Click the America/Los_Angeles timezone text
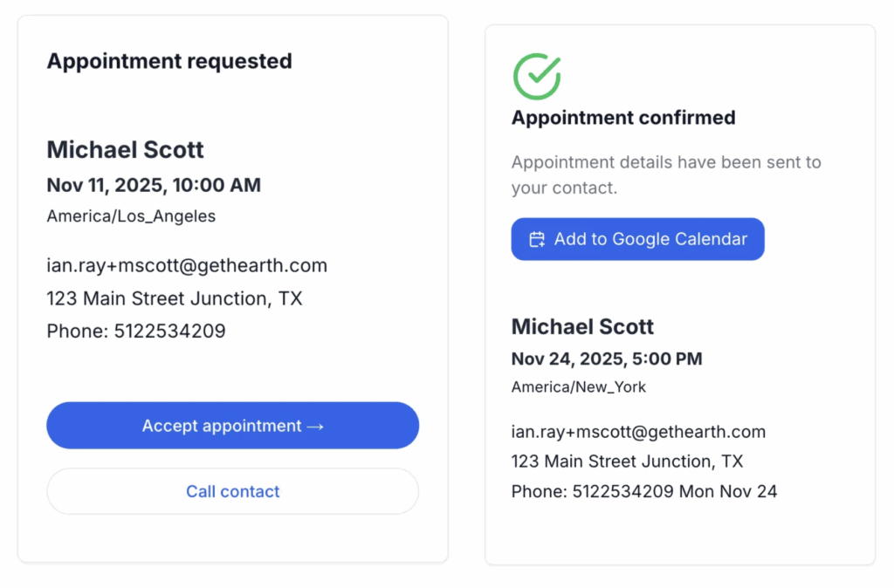Image resolution: width=894 pixels, height=588 pixels. [x=131, y=215]
